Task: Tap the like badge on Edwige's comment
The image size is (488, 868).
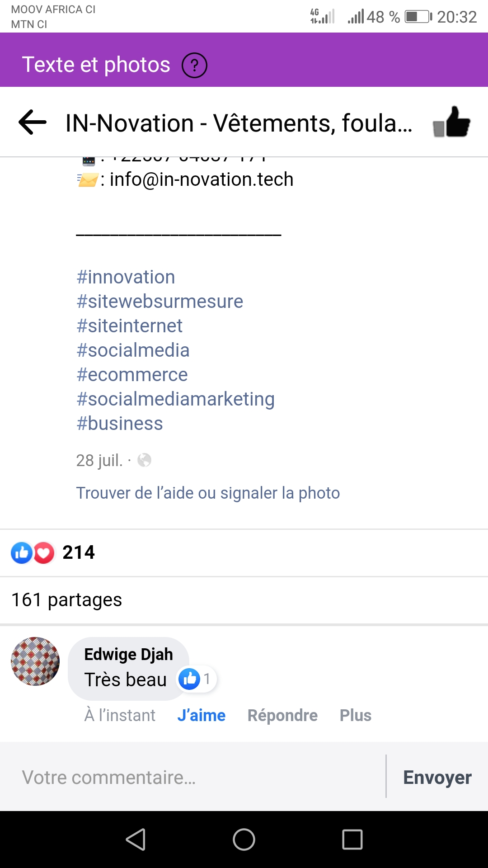Action: tap(196, 679)
